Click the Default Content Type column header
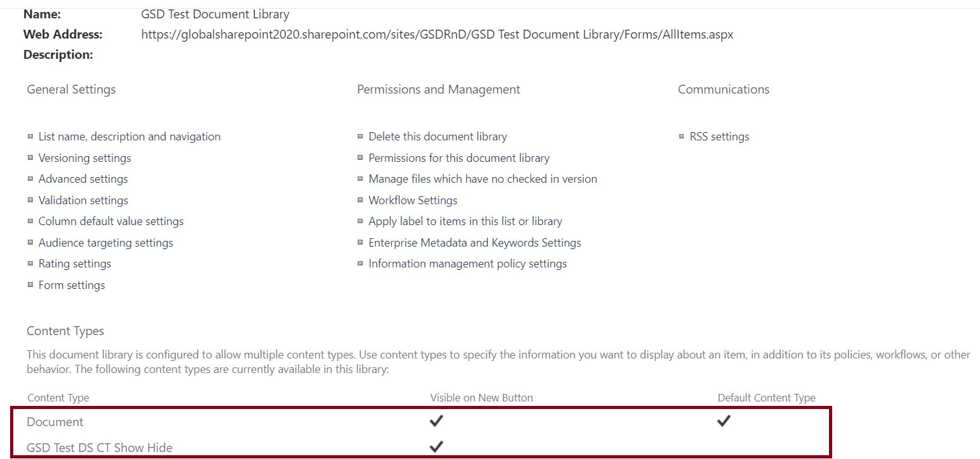Viewport: 980px width, 459px height. [x=766, y=398]
